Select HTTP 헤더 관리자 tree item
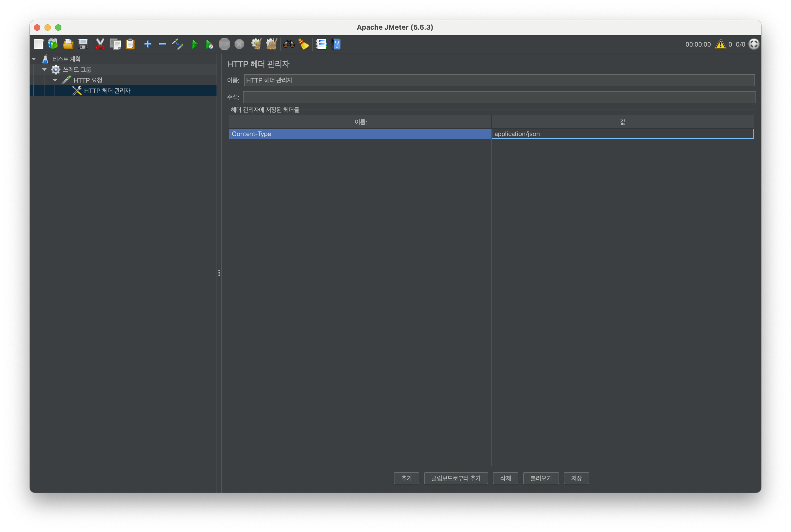Image resolution: width=791 pixels, height=532 pixels. [x=107, y=91]
